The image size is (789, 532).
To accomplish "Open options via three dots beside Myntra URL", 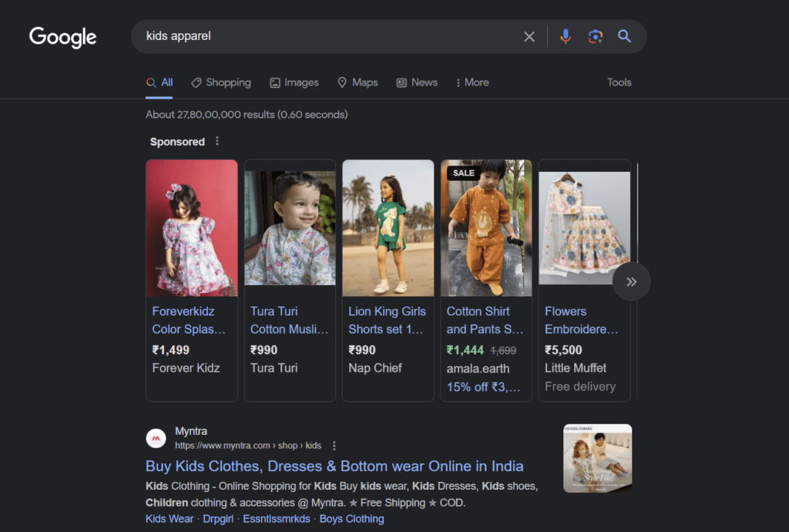I will [334, 445].
